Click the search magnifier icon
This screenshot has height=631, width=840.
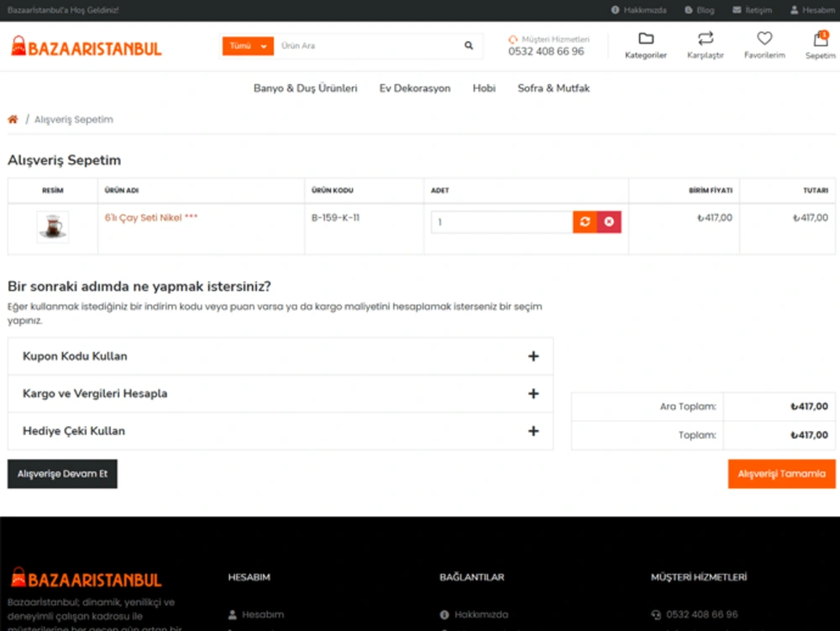click(469, 45)
